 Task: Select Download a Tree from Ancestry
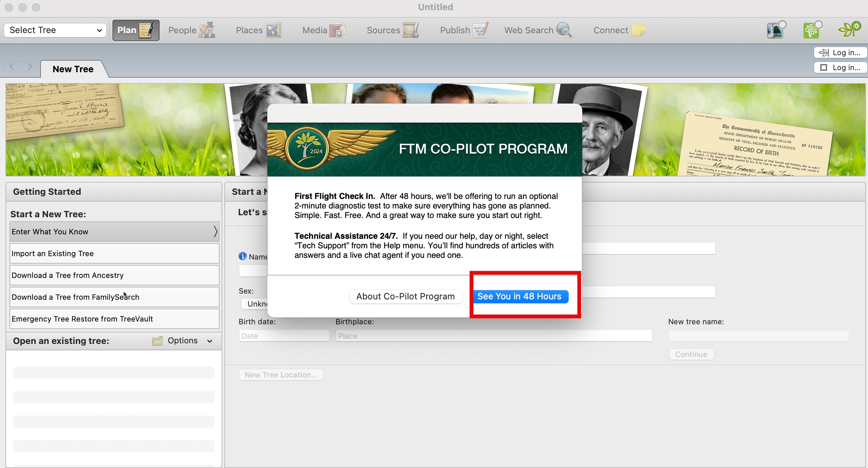[114, 275]
